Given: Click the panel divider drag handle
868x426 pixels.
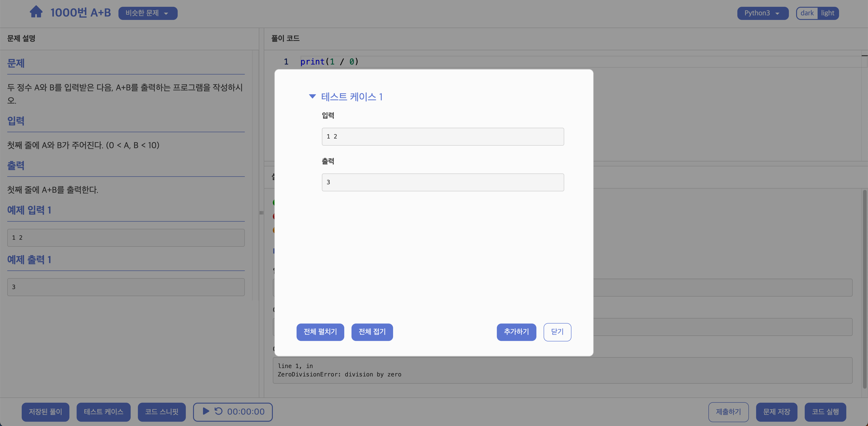Looking at the screenshot, I should pos(262,213).
